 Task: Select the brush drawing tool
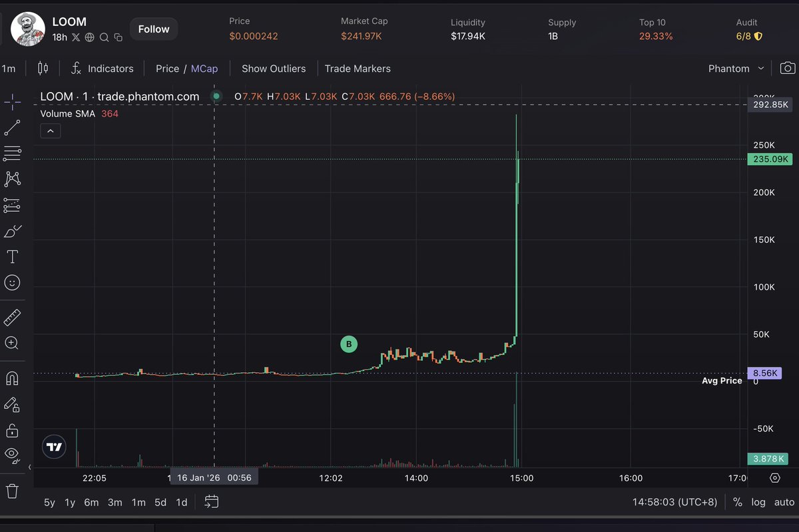12,231
